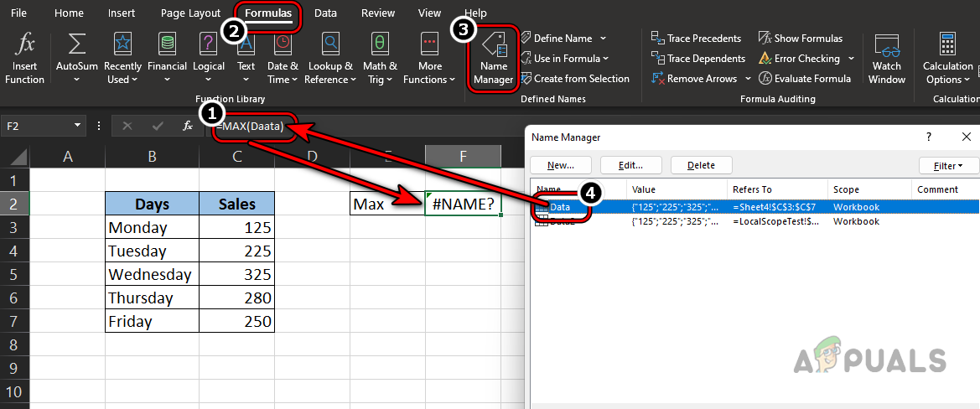Switch to the Data tab
This screenshot has height=409, width=980.
click(325, 13)
